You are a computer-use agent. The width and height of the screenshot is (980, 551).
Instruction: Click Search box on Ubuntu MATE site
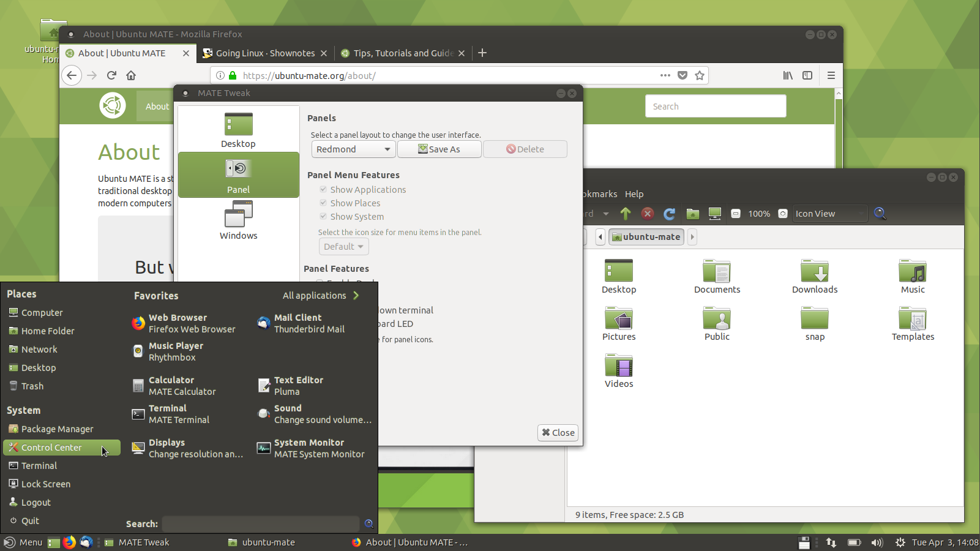pos(716,107)
